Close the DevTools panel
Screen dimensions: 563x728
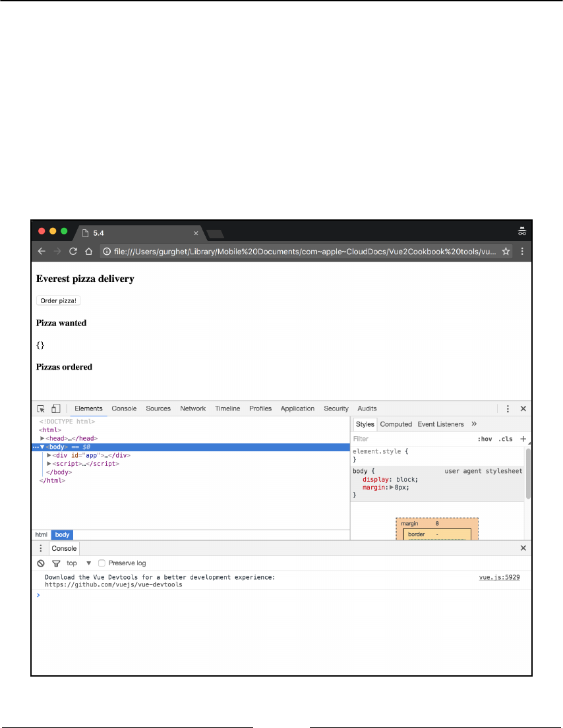(x=523, y=408)
